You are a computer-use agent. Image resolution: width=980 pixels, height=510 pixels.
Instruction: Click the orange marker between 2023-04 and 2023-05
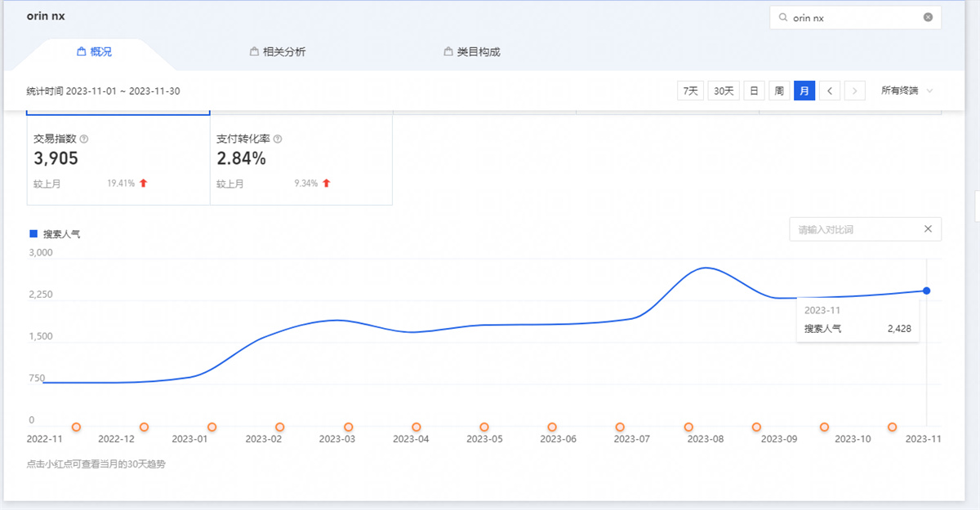click(416, 427)
